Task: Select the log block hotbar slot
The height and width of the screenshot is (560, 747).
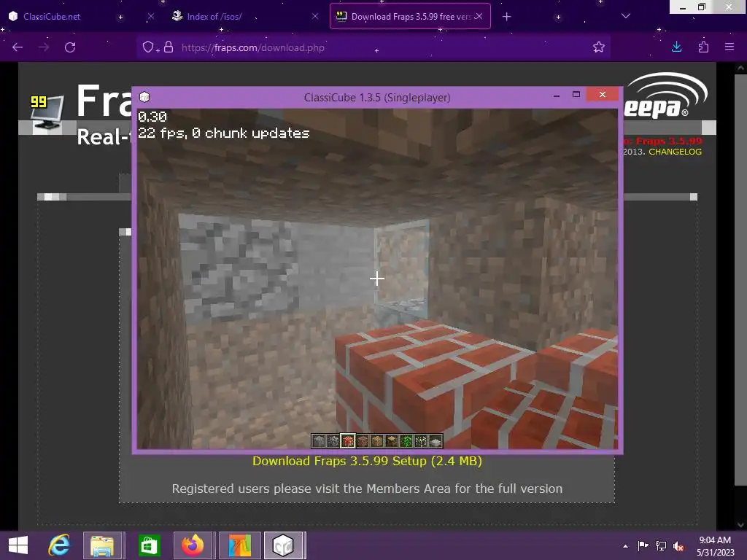Action: [392, 441]
